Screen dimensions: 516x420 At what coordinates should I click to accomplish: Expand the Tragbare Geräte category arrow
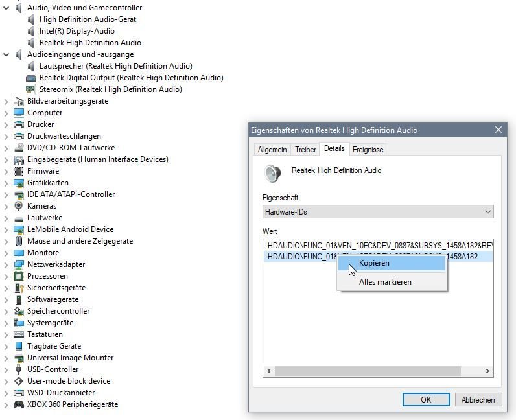coord(6,347)
